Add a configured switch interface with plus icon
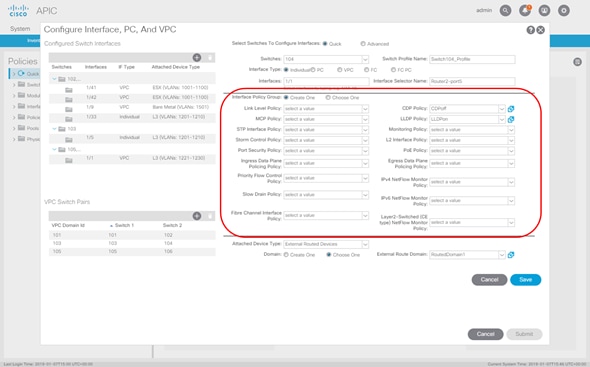Image resolution: width=590 pixels, height=367 pixels. coord(197,58)
